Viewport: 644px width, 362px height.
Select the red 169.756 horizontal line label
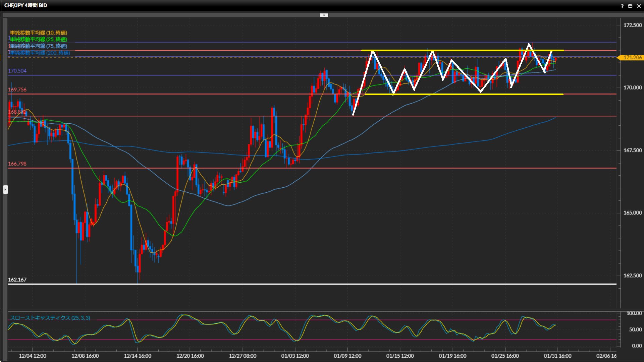17,89
